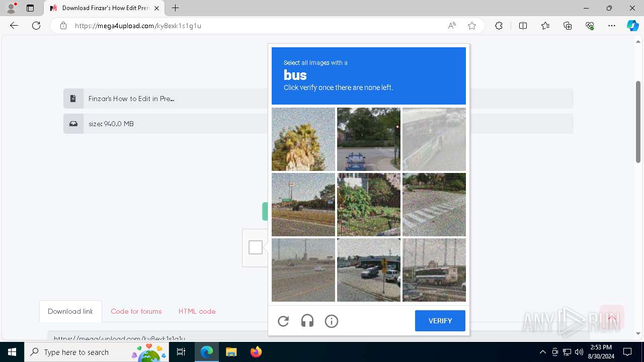Go back with browser back arrow
This screenshot has width=644, height=362.
tap(14, 26)
